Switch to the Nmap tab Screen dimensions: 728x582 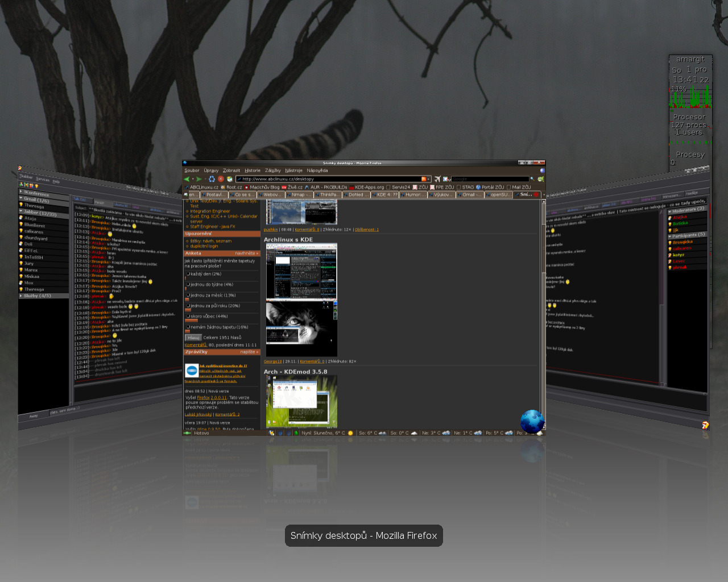point(300,194)
